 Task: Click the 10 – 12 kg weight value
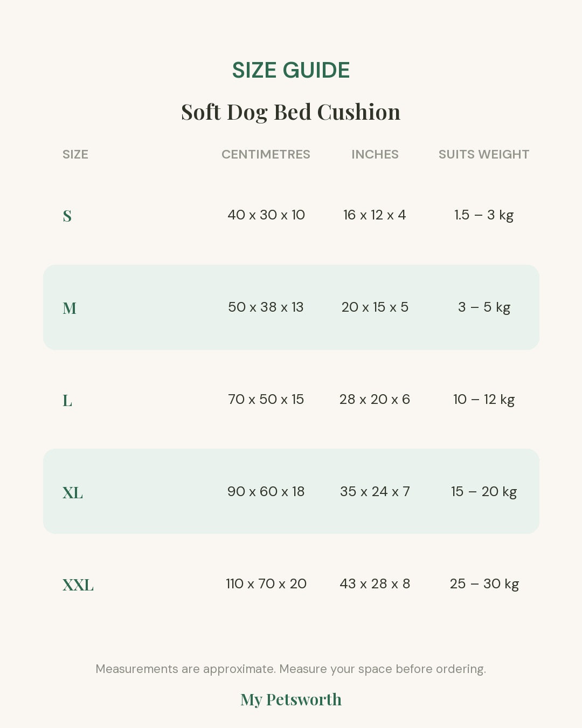click(x=484, y=399)
